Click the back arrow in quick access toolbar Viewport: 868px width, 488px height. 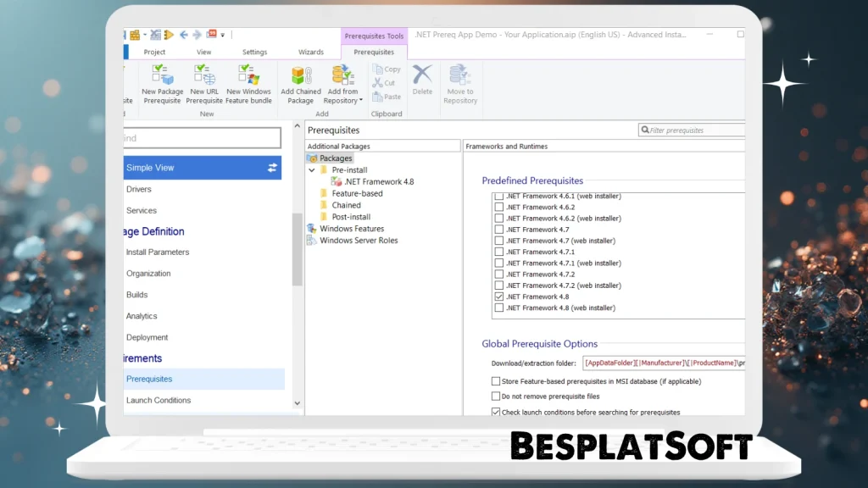(184, 35)
